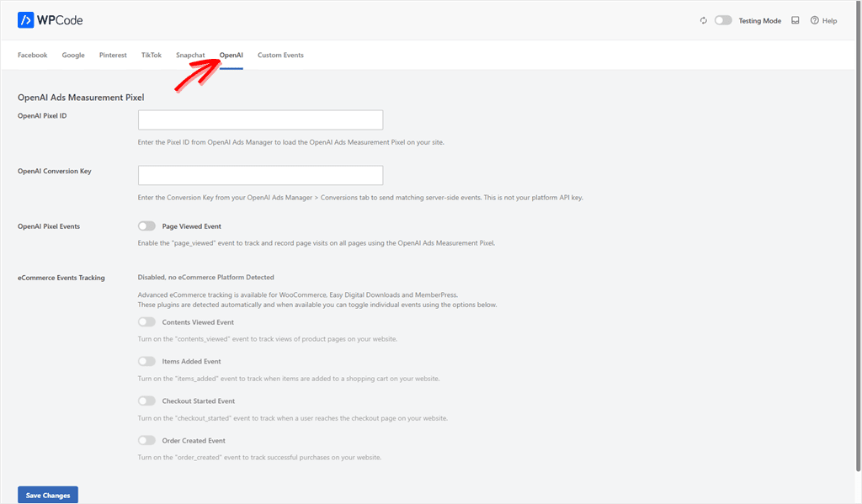Select the OpenAI tab
This screenshot has height=504, width=862.
231,55
